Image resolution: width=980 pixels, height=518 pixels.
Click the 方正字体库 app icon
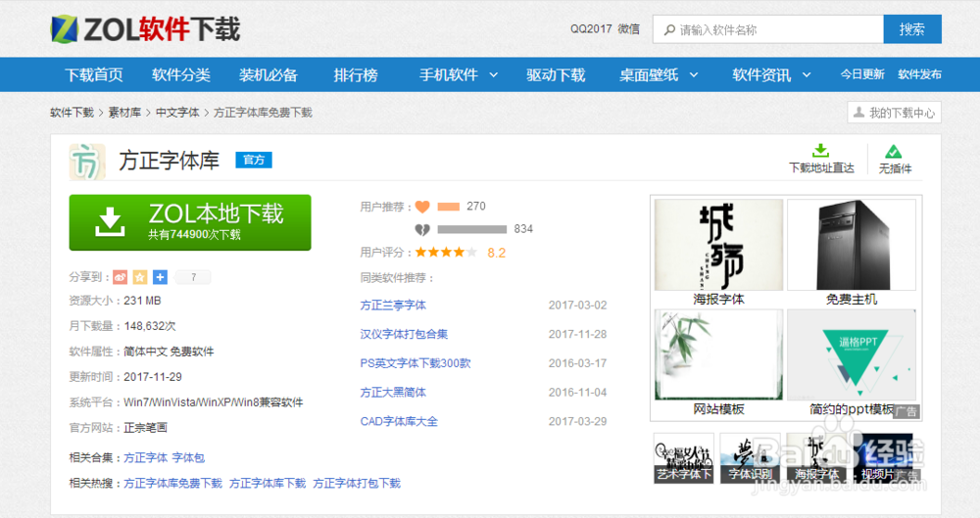coord(87,162)
